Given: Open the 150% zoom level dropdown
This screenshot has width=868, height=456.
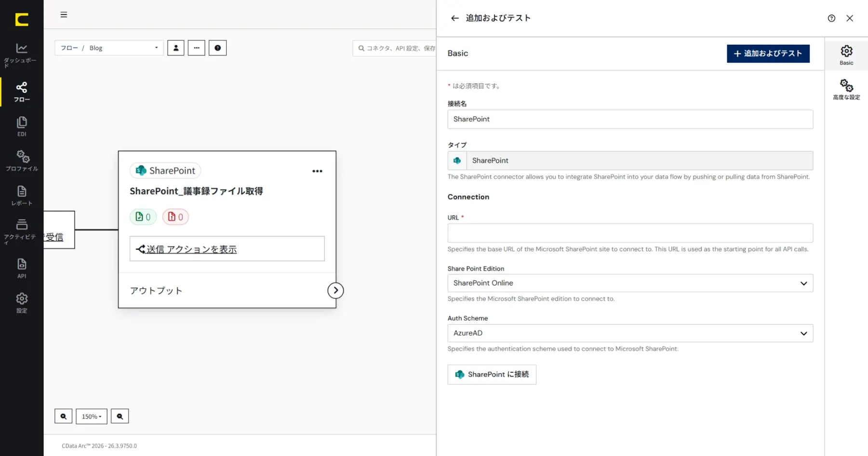Looking at the screenshot, I should 92,417.
